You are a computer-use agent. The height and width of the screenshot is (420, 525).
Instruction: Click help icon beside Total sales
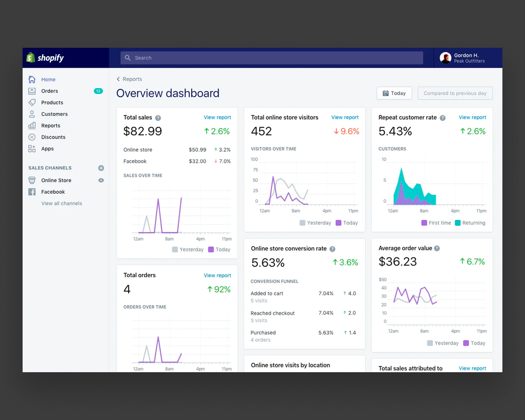[158, 118]
